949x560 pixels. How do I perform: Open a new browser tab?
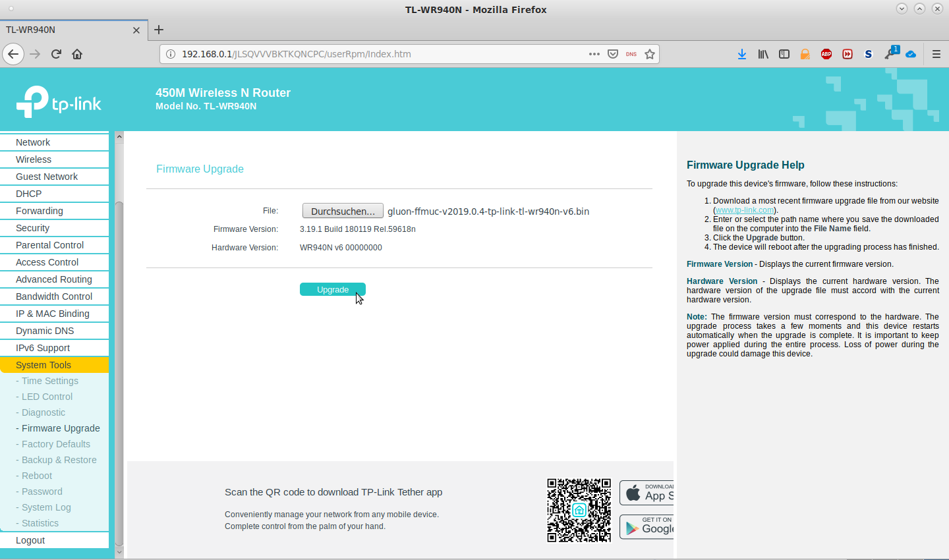click(159, 30)
